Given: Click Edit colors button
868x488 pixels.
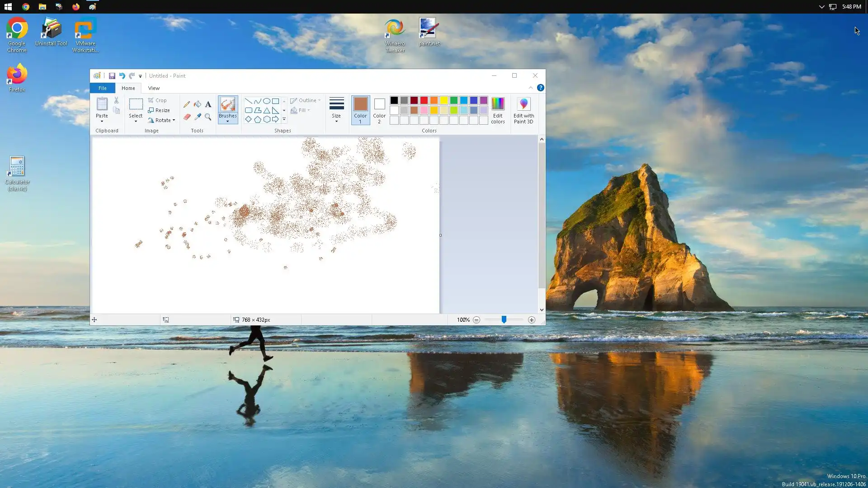Looking at the screenshot, I should click(498, 110).
